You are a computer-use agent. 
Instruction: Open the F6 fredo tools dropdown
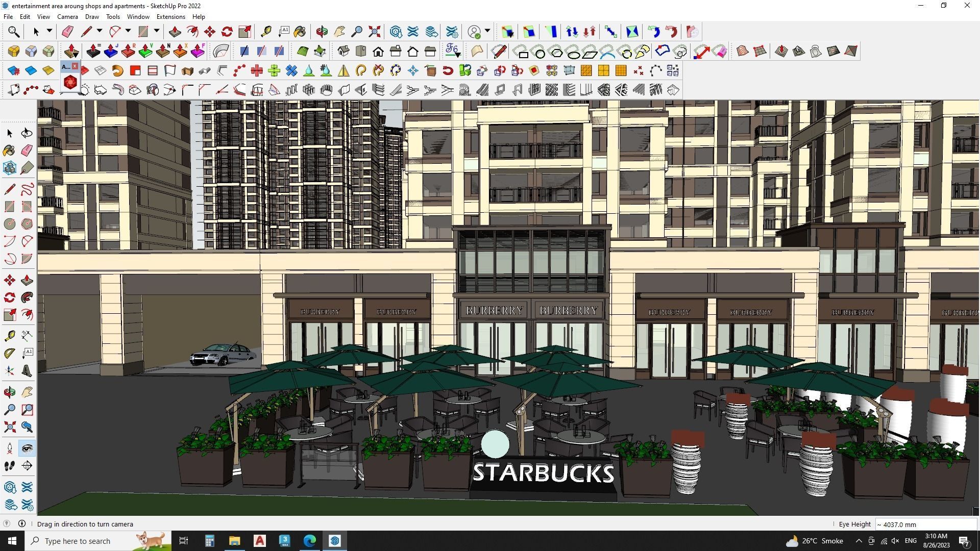coord(453,51)
